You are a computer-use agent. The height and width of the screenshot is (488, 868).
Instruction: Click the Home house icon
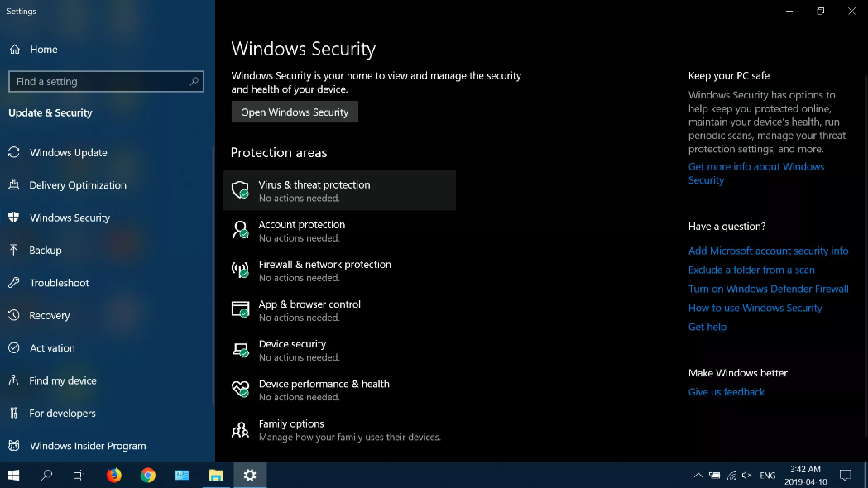15,50
